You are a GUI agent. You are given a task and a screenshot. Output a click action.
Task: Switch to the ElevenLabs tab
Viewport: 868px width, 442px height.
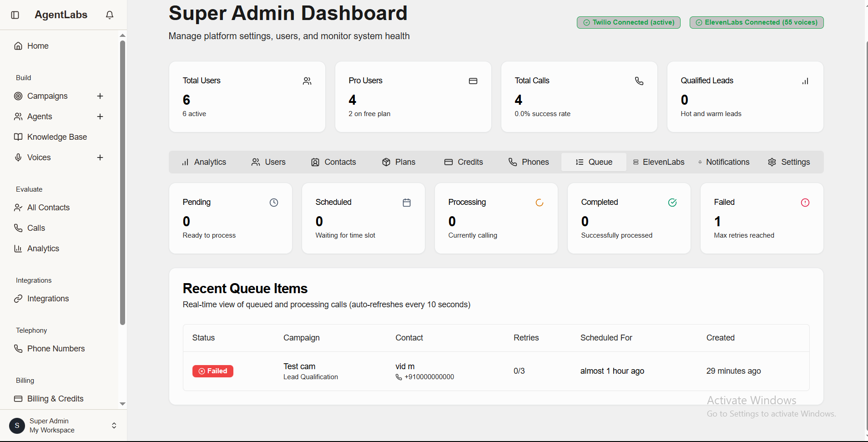click(x=658, y=162)
